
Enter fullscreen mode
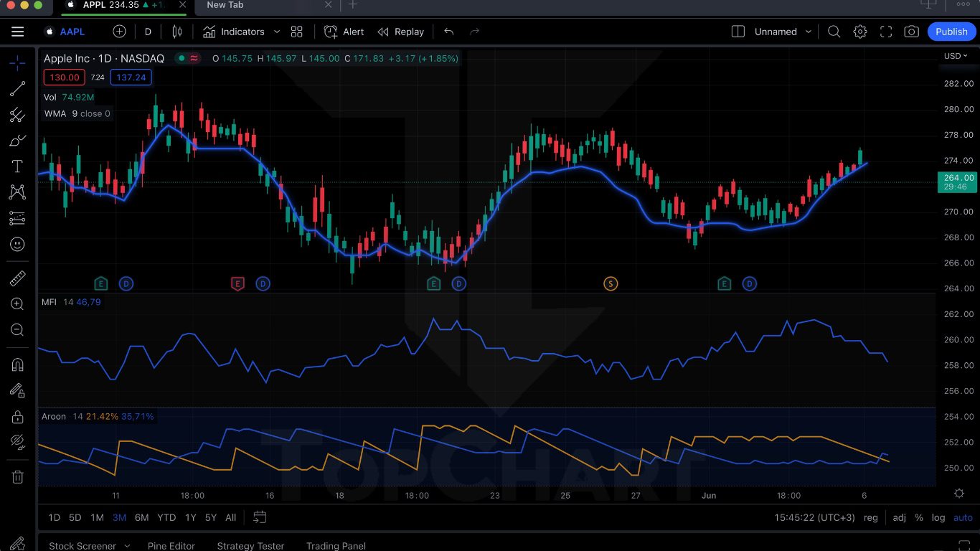886,32
